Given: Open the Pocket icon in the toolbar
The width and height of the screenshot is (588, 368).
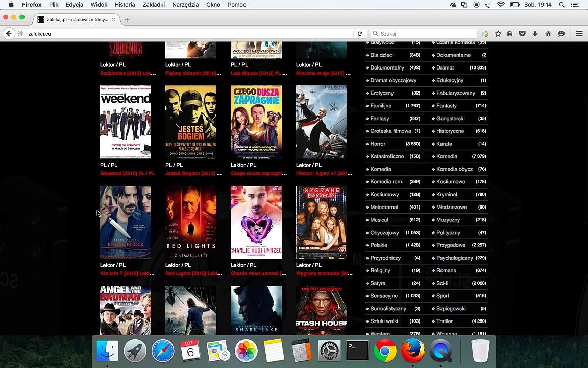Looking at the screenshot, I should pos(522,33).
